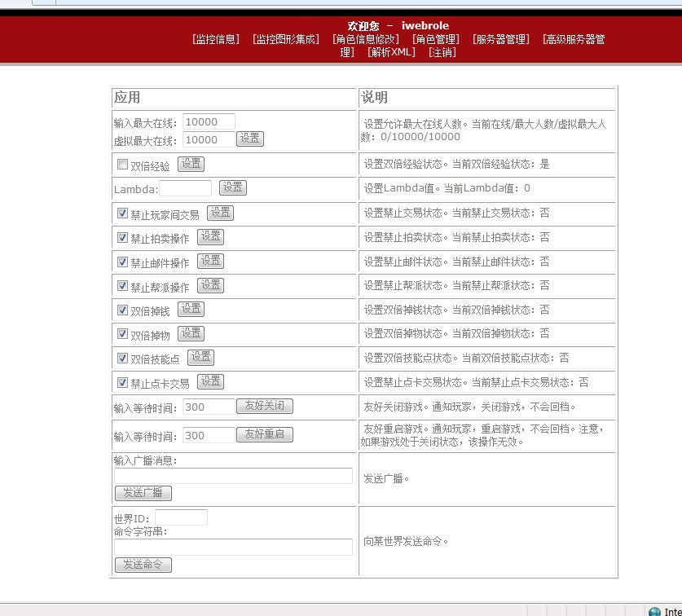Disable the 双倍掉钱 checkbox
This screenshot has height=616, width=682.
tap(123, 310)
